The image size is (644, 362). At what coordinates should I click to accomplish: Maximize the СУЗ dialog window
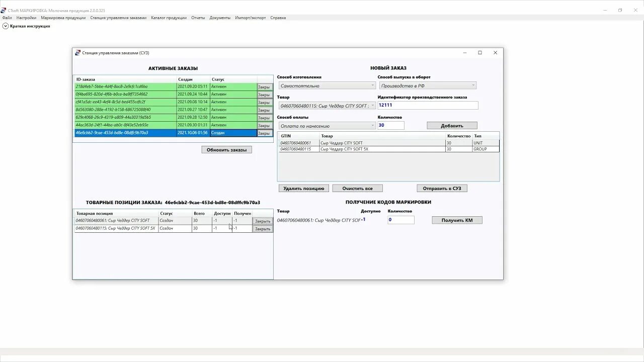click(480, 53)
